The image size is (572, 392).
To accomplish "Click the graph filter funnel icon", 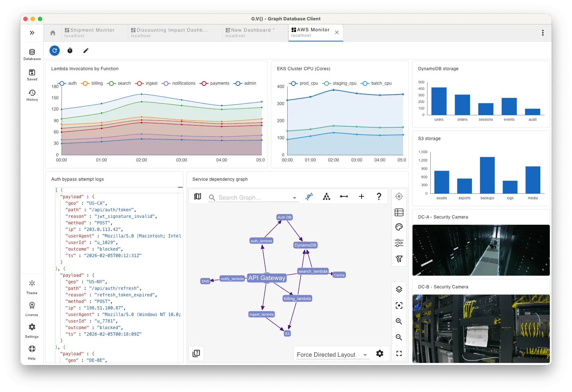I will (x=399, y=259).
